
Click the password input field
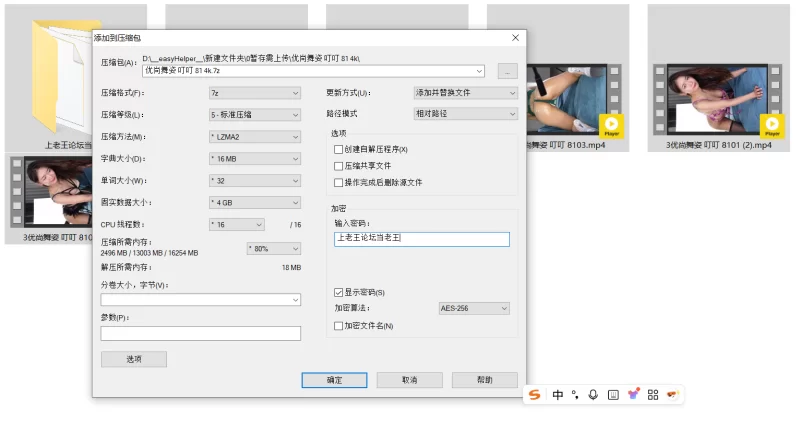[421, 239]
